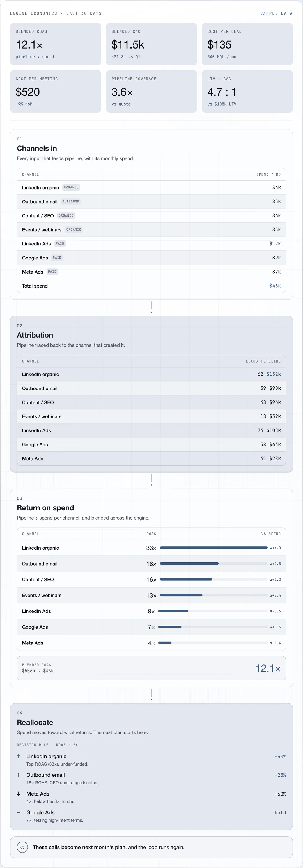The image size is (303, 868).
Task: Click the ORGANIC tag on Events / webinars
Action: (74, 229)
